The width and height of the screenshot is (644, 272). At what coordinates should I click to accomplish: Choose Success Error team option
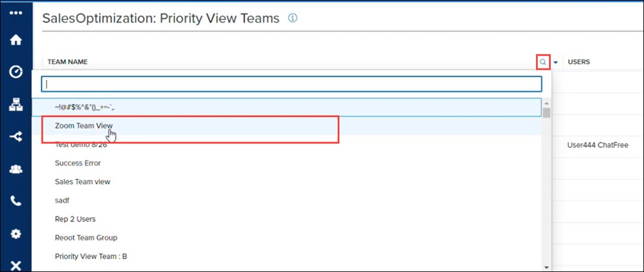pyautogui.click(x=78, y=163)
